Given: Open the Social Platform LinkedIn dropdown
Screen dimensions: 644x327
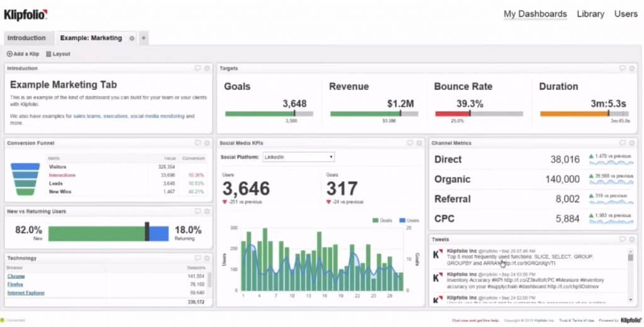Looking at the screenshot, I should [x=298, y=157].
